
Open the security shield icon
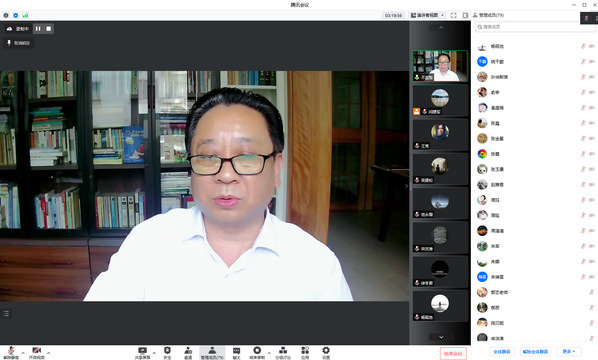click(167, 353)
